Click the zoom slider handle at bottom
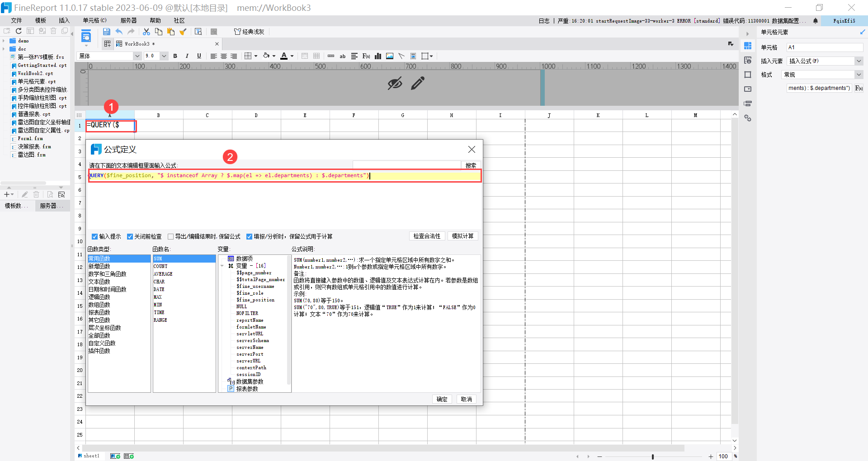The height and width of the screenshot is (461, 868). 652,456
